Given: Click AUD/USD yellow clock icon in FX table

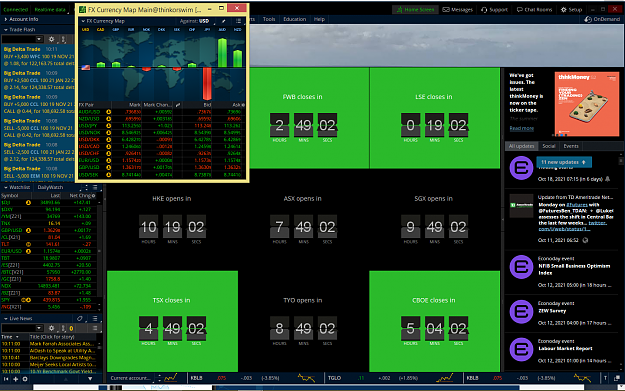Looking at the screenshot, I should (x=108, y=112).
